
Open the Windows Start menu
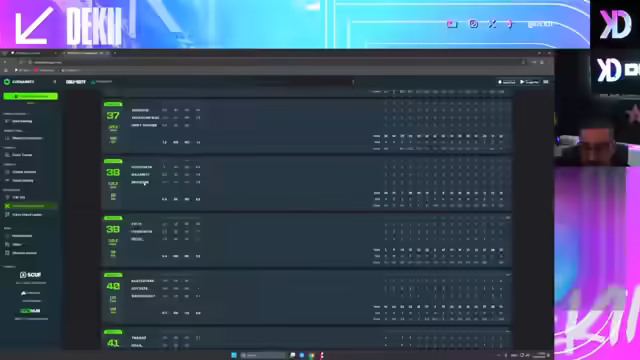click(234, 355)
